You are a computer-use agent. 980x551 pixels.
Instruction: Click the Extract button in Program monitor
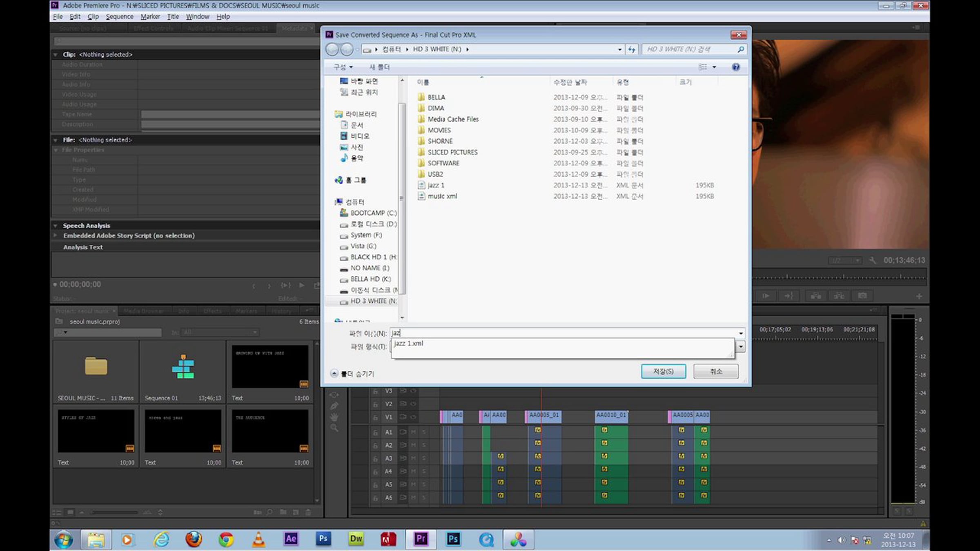(x=839, y=295)
